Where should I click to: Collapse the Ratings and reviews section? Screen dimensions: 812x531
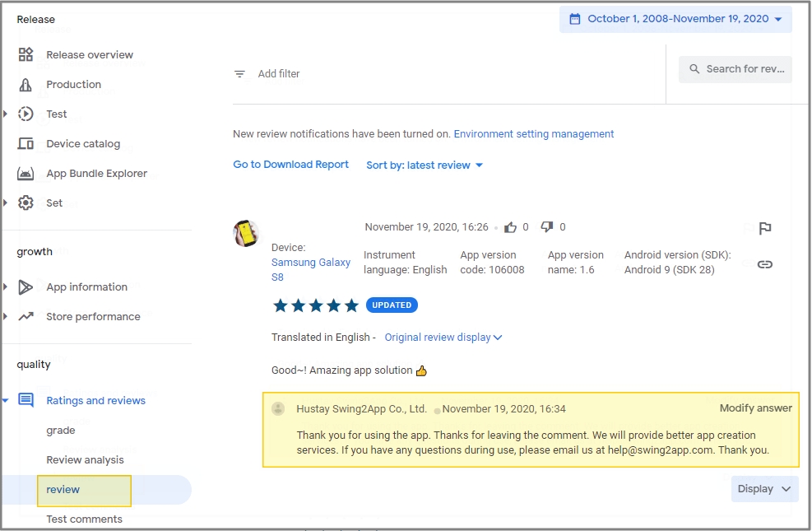(x=6, y=401)
